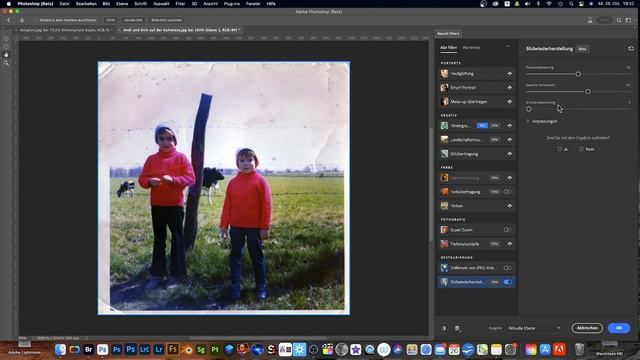Download the Hautglättung filter via cloud icon
This screenshot has height=360, width=640.
(x=509, y=74)
